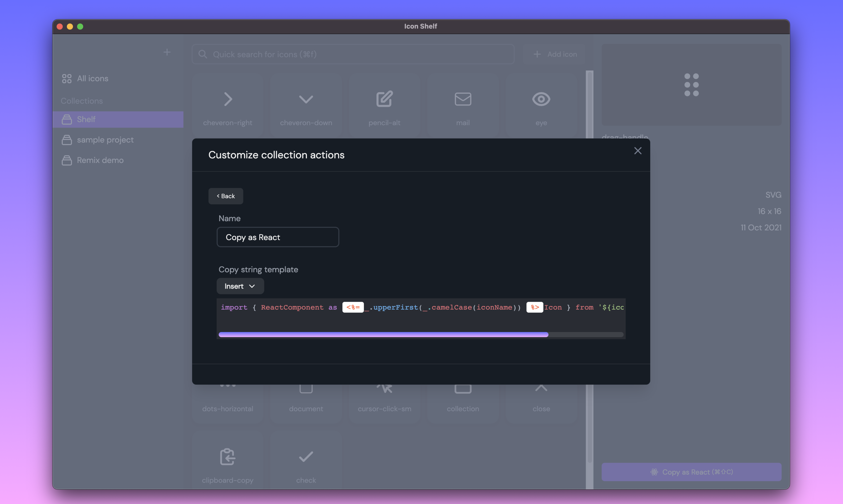This screenshot has width=843, height=504.
Task: Select the Shelf collection
Action: [118, 119]
